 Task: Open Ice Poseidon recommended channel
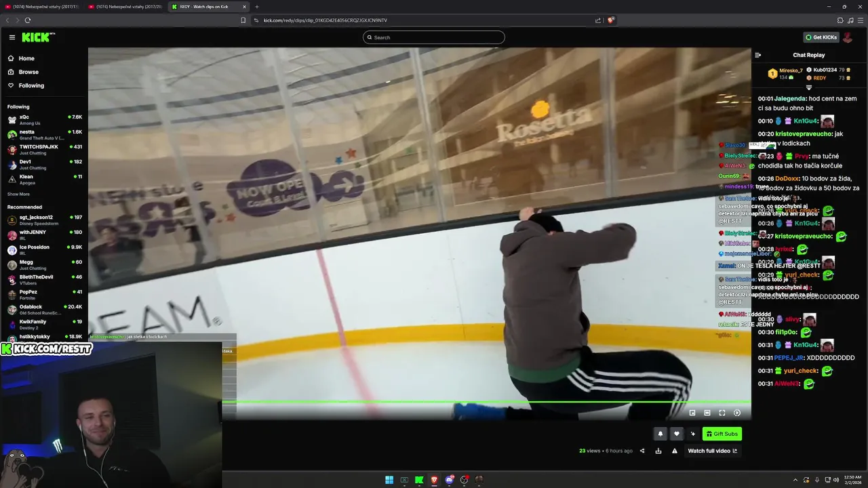tap(44, 249)
